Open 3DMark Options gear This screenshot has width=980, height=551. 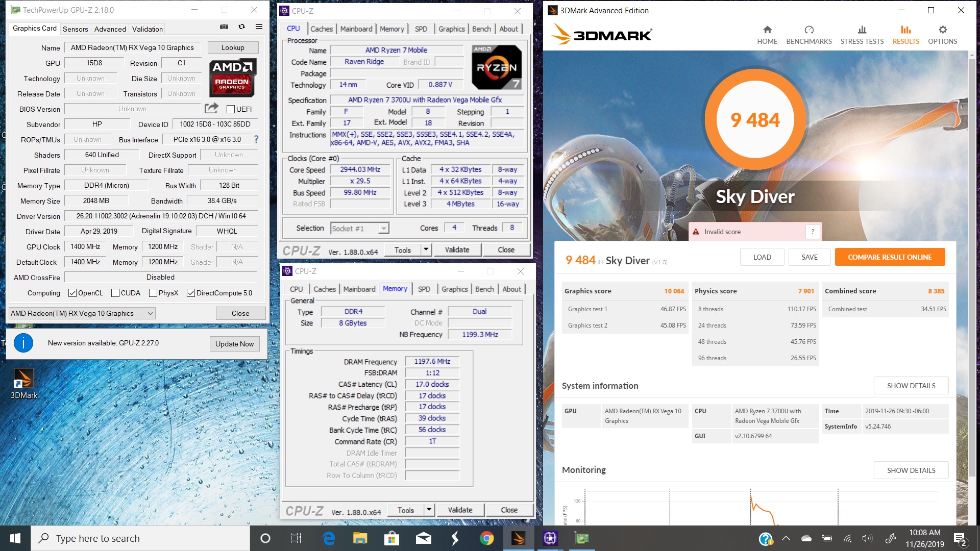pos(942,35)
